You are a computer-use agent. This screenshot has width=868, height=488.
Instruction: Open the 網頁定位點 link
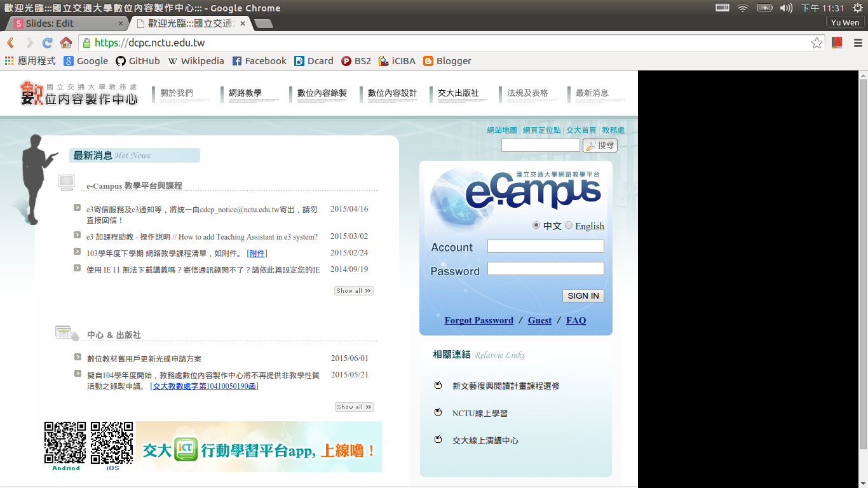click(x=541, y=130)
